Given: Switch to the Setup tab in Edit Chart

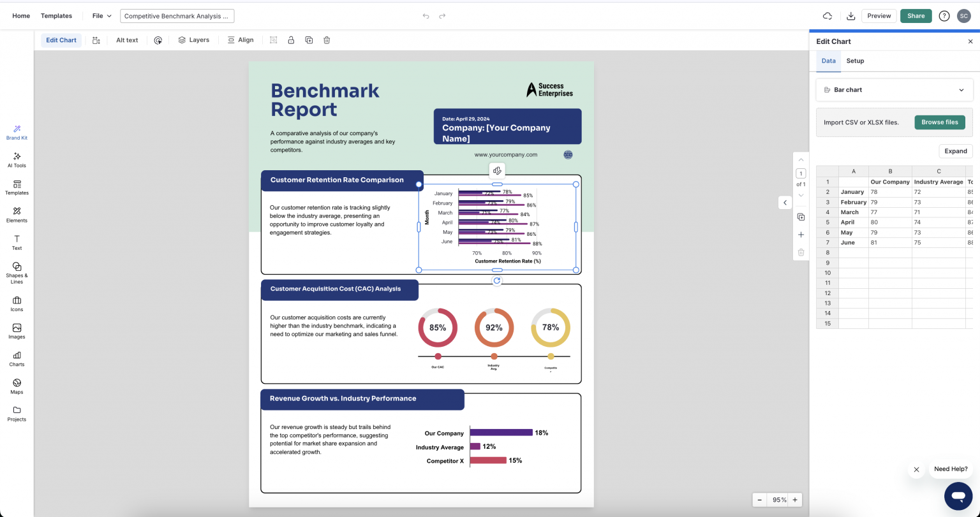Looking at the screenshot, I should point(855,61).
